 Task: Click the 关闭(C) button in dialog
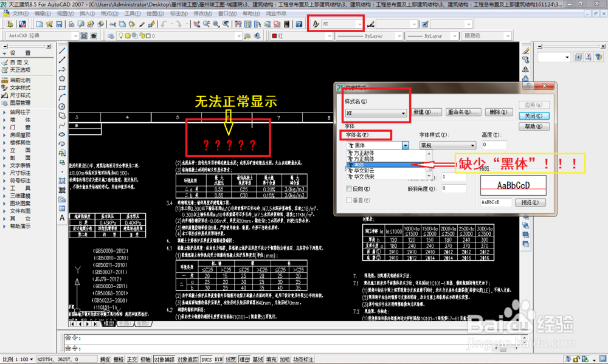[534, 116]
